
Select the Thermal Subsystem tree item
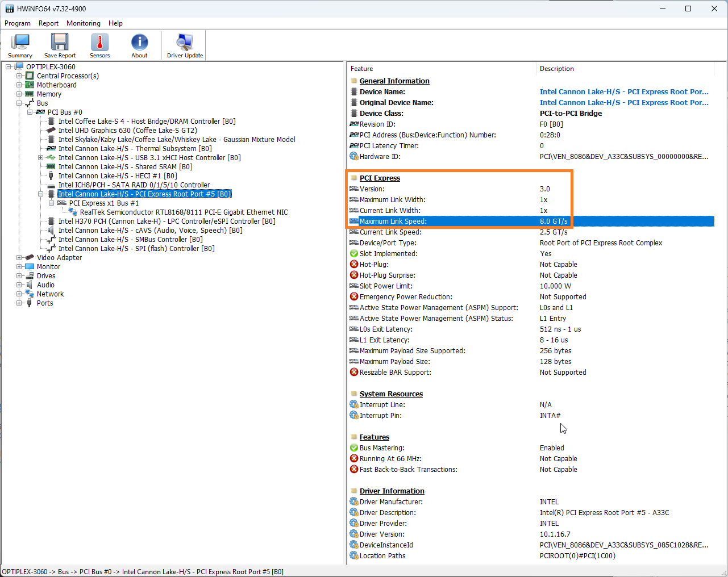(x=135, y=148)
